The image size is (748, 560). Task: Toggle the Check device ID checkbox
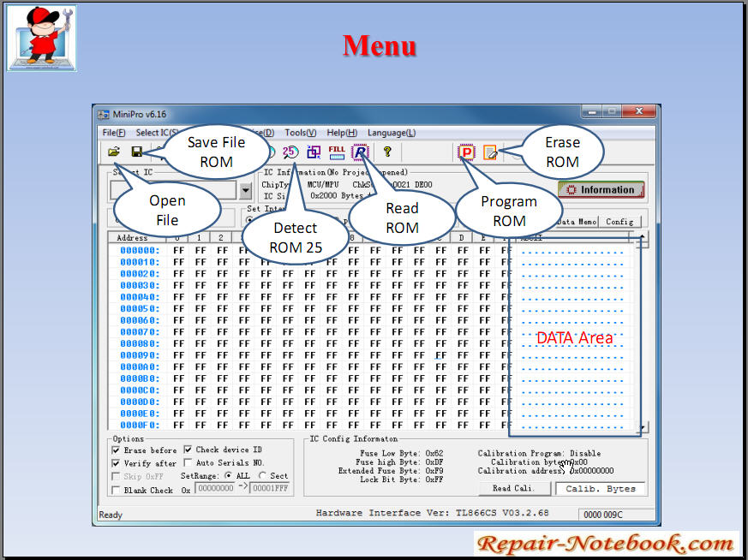coord(188,450)
